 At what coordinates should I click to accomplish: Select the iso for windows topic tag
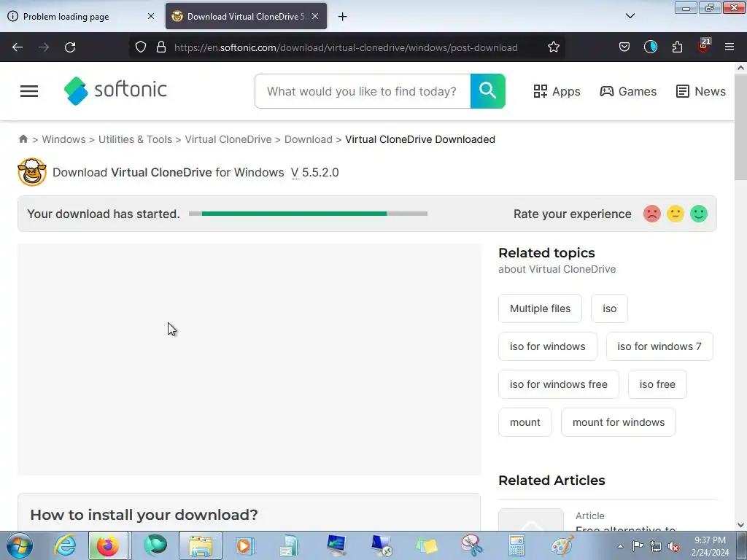tap(547, 346)
